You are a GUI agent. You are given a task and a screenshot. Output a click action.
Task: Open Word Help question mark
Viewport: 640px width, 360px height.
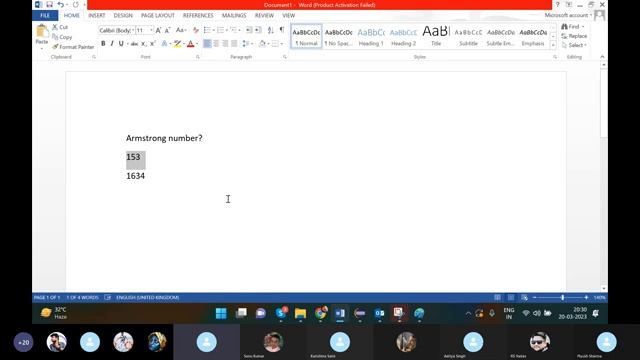tap(558, 4)
